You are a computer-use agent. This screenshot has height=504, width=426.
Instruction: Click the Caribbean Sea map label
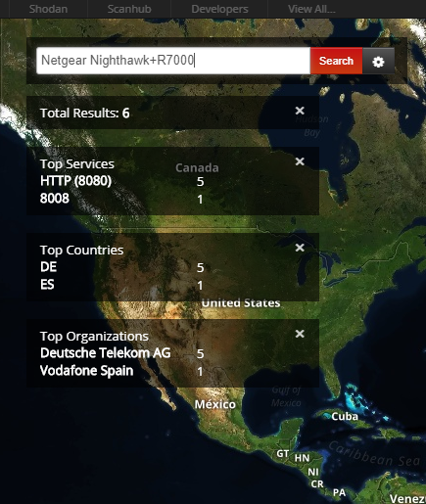(x=374, y=455)
